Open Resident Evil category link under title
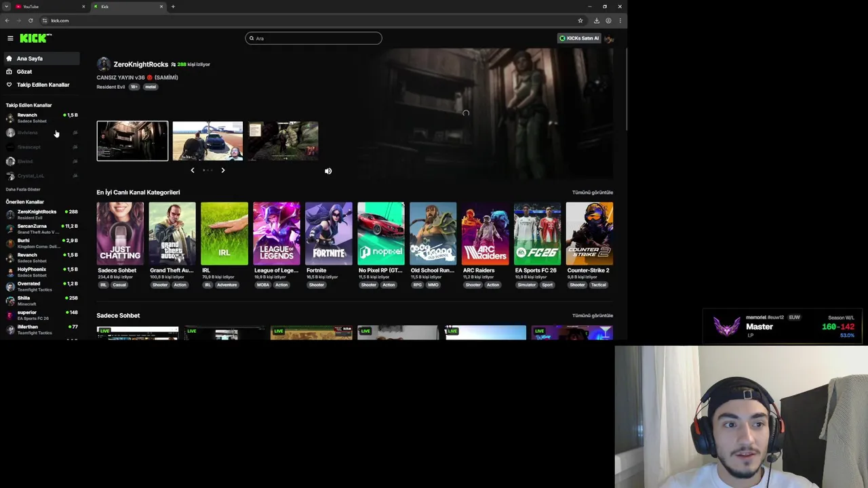 pyautogui.click(x=111, y=87)
